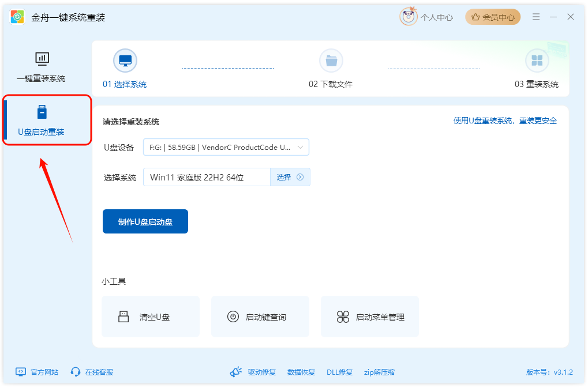Click the app logo in title bar
The height and width of the screenshot is (388, 588).
click(17, 17)
